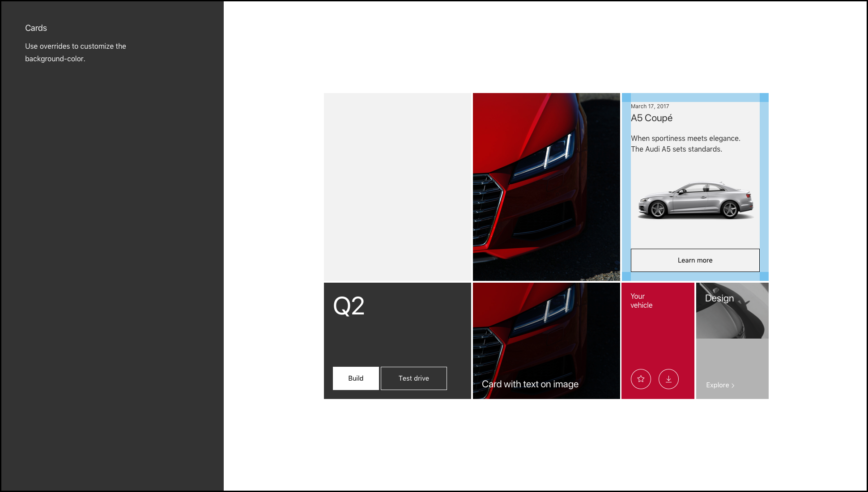Image resolution: width=868 pixels, height=492 pixels.
Task: Click the Explore chevron arrow
Action: click(x=733, y=386)
